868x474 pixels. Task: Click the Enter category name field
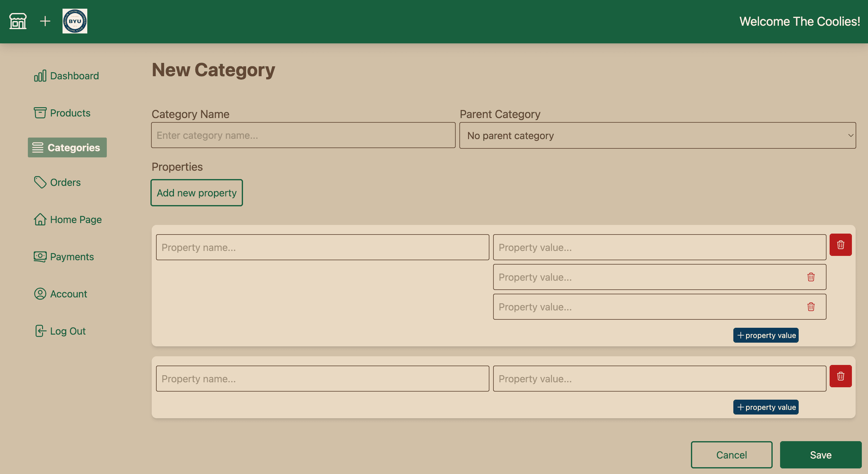(x=303, y=135)
